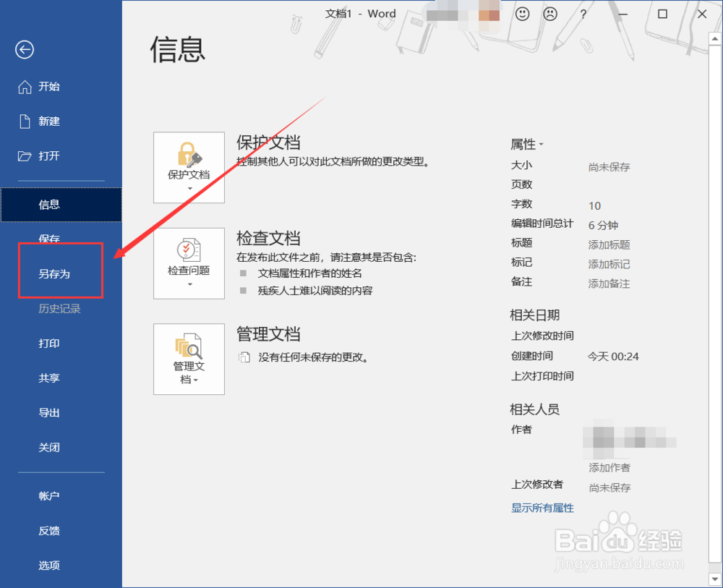The width and height of the screenshot is (723, 588).
Task: Click the 上次修改者 label
Action: [x=537, y=485]
